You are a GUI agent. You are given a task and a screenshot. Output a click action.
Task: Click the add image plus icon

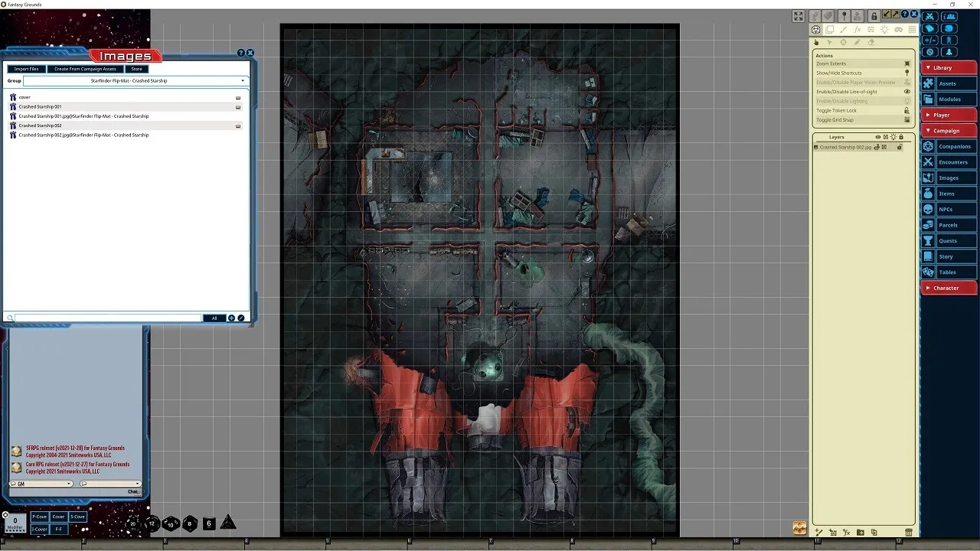click(232, 318)
